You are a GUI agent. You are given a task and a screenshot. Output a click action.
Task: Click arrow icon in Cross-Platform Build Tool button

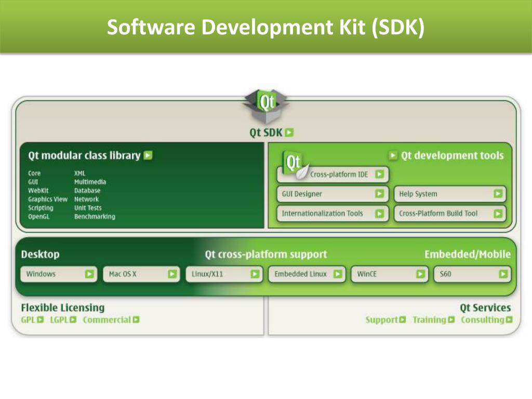(x=498, y=214)
